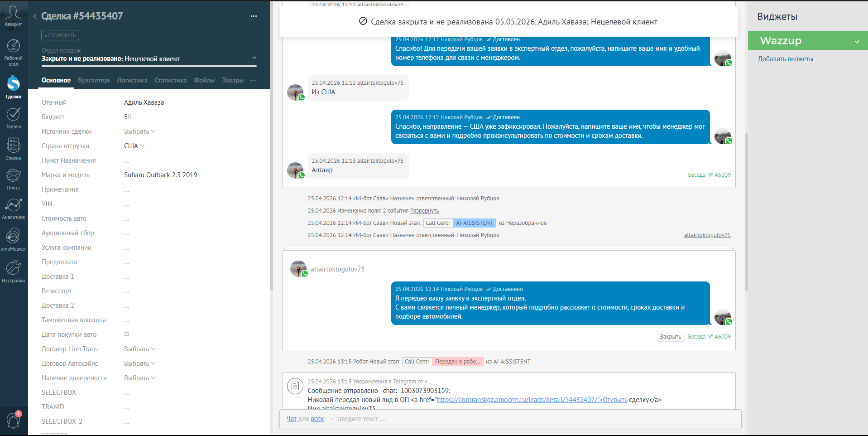Go back using arrow beside deal title
Viewport: 868px width, 436px height.
click(x=35, y=16)
